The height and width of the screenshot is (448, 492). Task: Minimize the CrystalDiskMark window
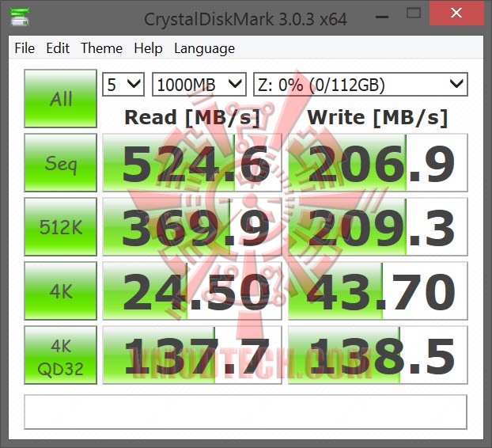tap(382, 16)
